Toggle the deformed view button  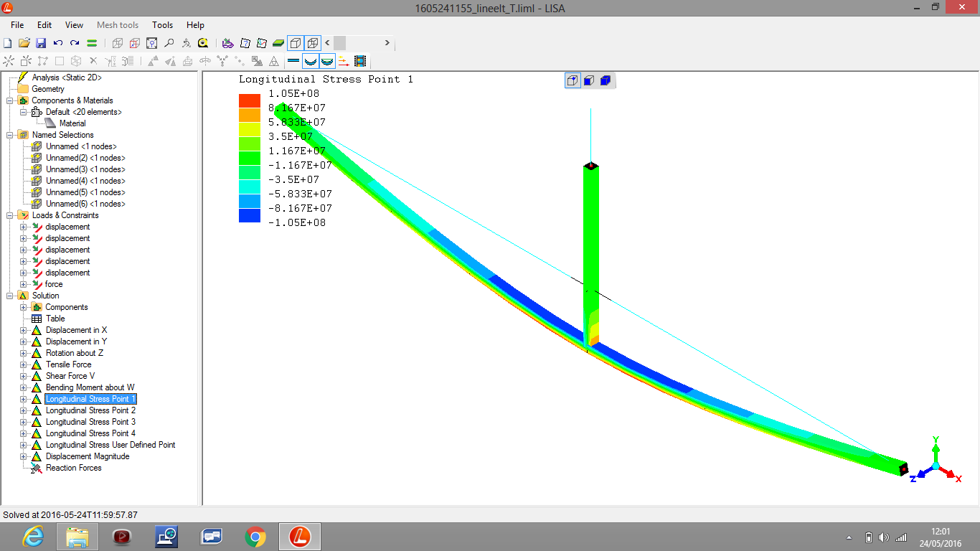pyautogui.click(x=310, y=62)
